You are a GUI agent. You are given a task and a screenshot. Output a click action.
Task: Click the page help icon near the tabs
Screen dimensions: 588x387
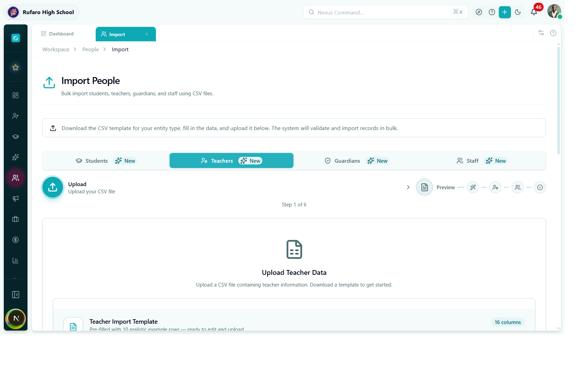553,33
